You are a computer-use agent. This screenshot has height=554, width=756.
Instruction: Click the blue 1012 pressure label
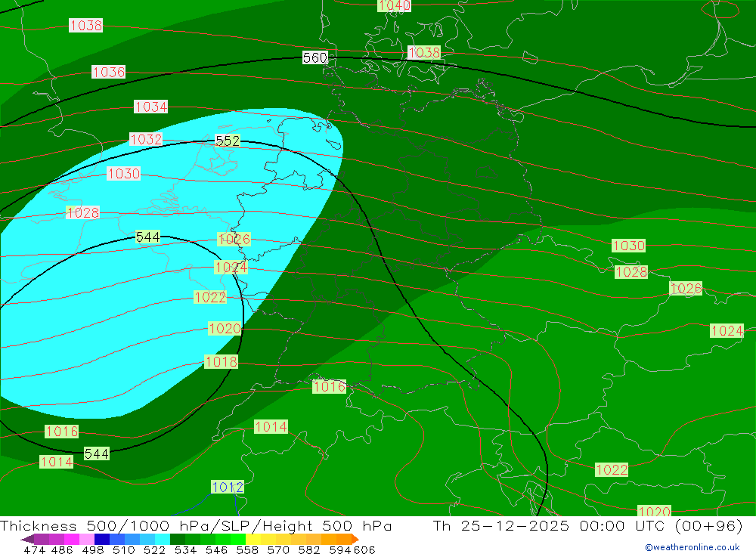228,487
